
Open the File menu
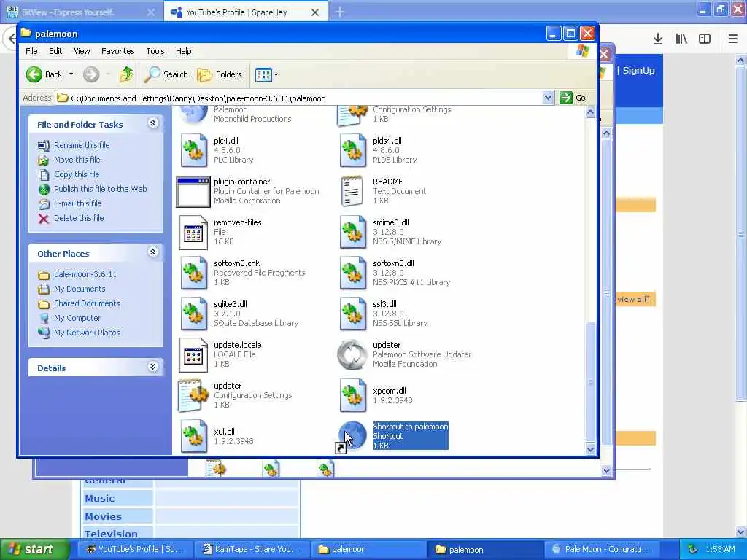pyautogui.click(x=31, y=51)
